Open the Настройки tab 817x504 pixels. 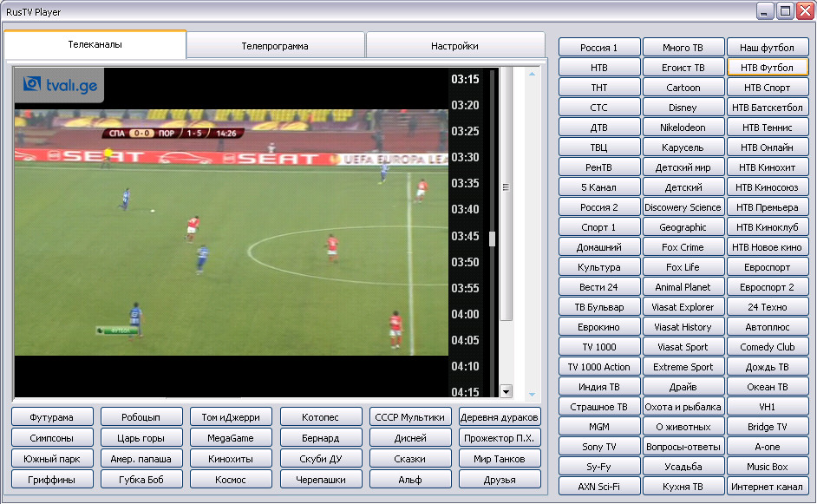454,46
